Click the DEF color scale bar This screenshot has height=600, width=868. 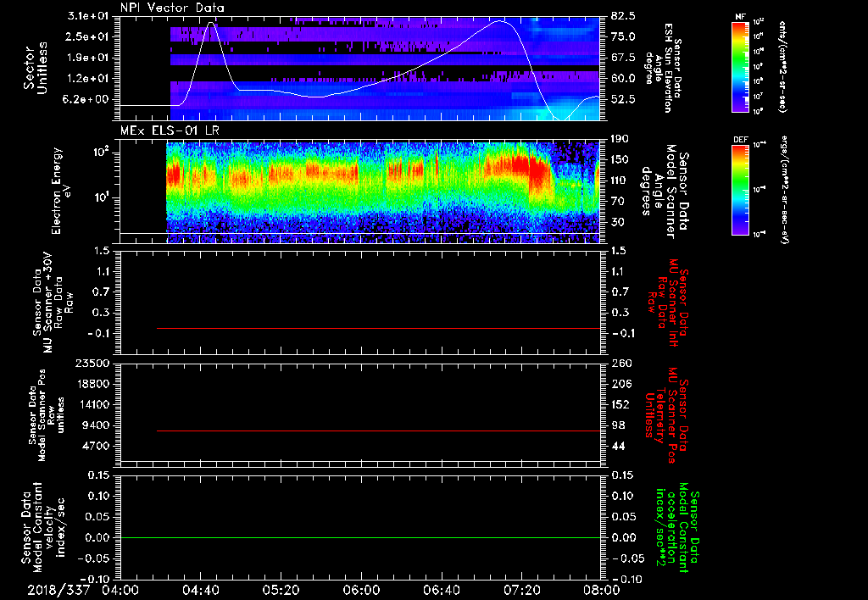tap(740, 190)
